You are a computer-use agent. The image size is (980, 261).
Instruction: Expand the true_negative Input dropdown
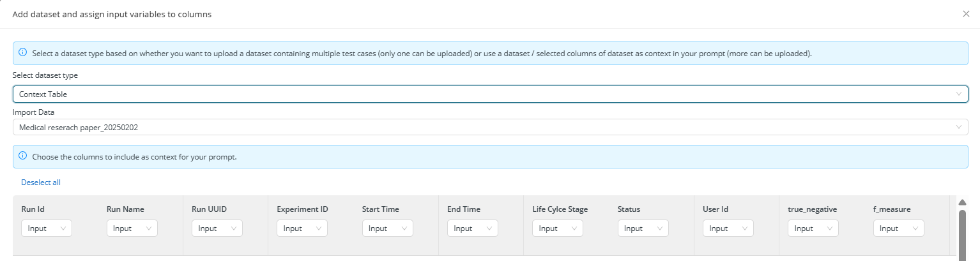(813, 228)
